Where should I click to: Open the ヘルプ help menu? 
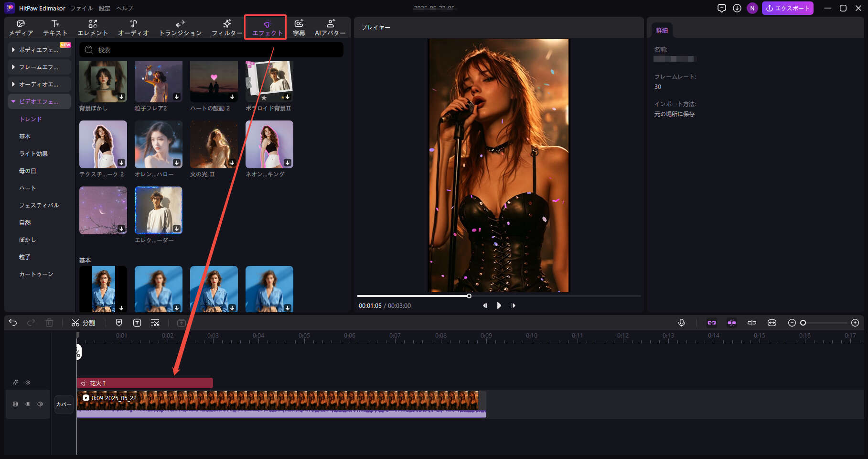click(125, 8)
